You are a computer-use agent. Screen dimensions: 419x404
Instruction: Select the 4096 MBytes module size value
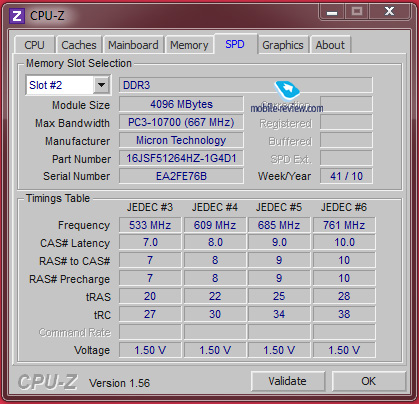coord(181,104)
